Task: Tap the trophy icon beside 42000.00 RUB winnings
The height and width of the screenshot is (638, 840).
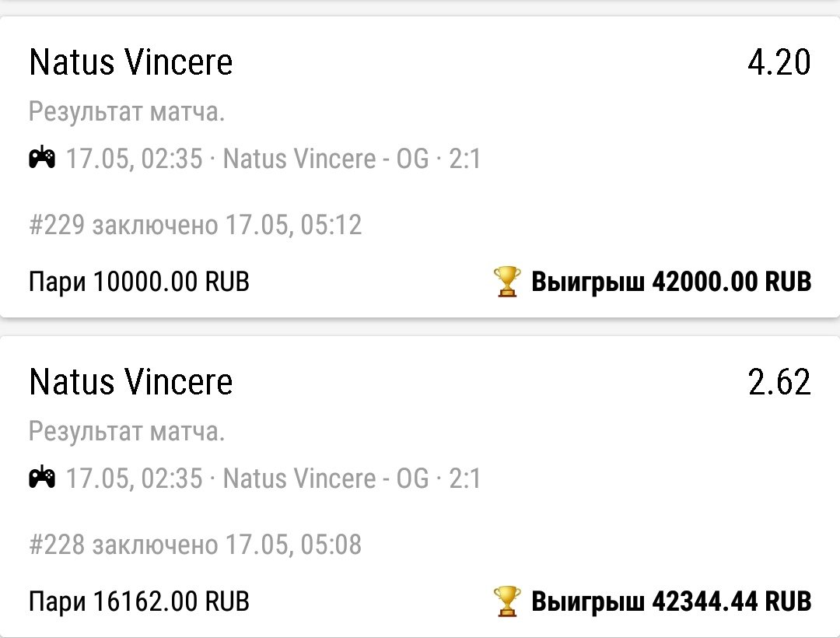Action: click(x=507, y=282)
